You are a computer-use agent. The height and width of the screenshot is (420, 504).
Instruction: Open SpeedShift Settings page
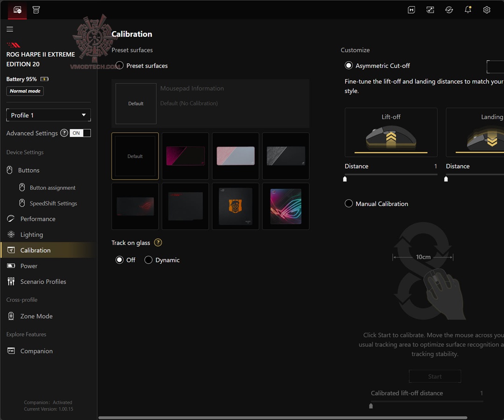[x=53, y=203]
